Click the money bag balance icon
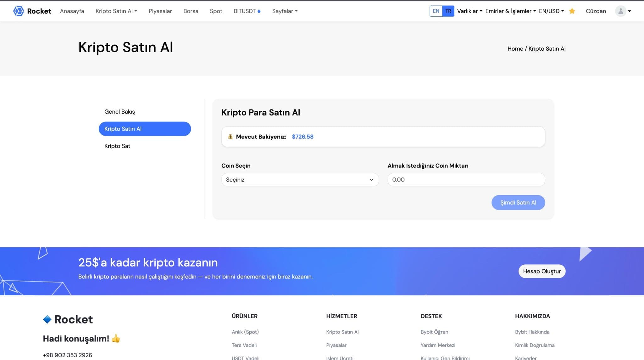The width and height of the screenshot is (644, 360). click(x=230, y=137)
